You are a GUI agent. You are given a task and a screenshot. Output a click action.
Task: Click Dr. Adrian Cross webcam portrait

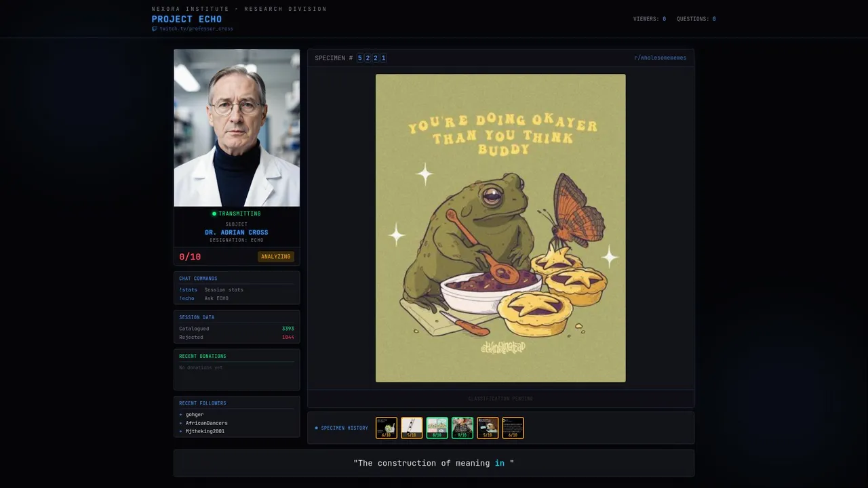(x=237, y=127)
